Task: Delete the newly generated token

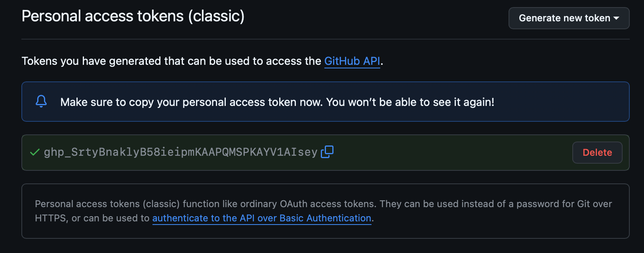Action: tap(597, 153)
